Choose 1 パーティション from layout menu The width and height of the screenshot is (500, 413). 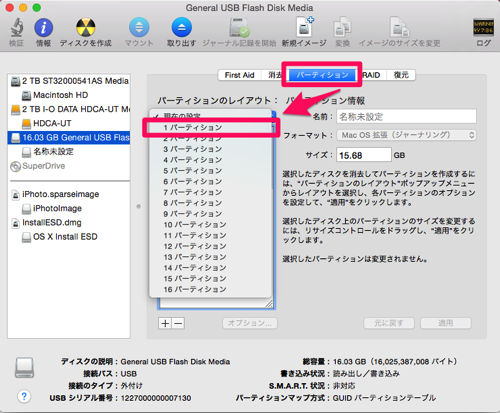211,128
